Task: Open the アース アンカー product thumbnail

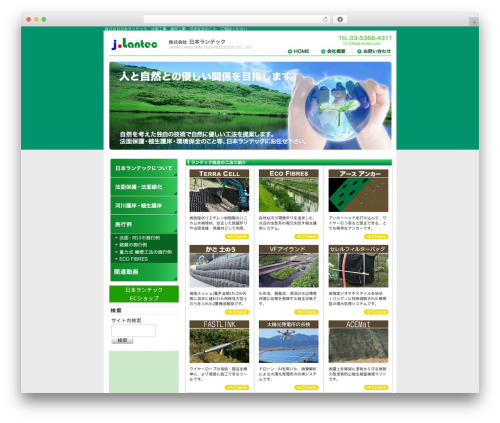Action: pyautogui.click(x=358, y=191)
